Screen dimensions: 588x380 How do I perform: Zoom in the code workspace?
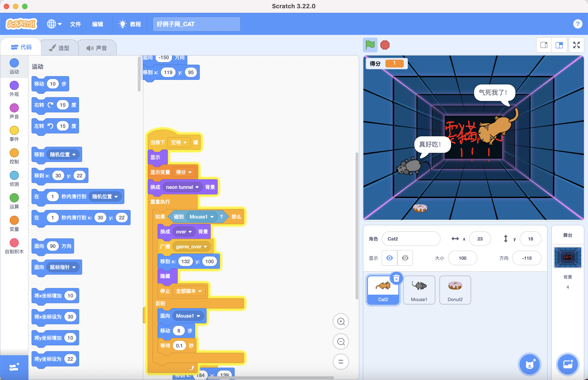341,321
